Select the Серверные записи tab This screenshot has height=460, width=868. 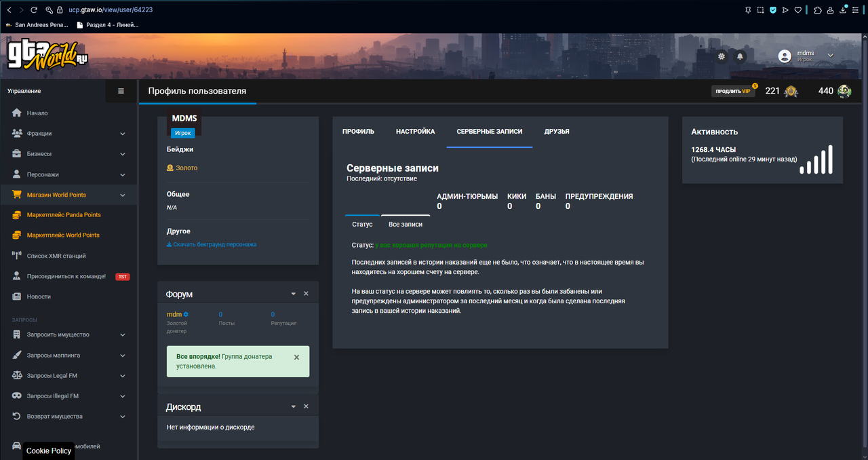(x=490, y=132)
